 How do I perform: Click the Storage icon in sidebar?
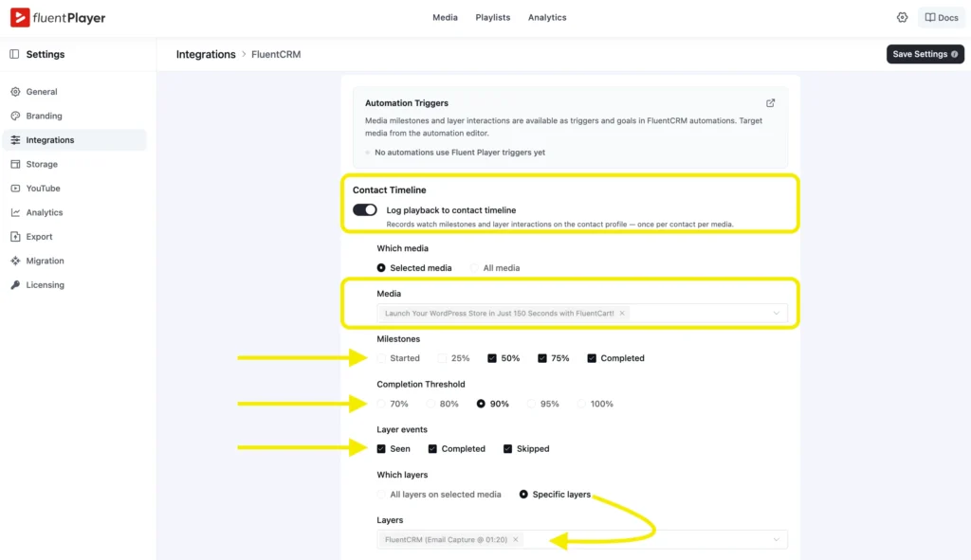(15, 164)
